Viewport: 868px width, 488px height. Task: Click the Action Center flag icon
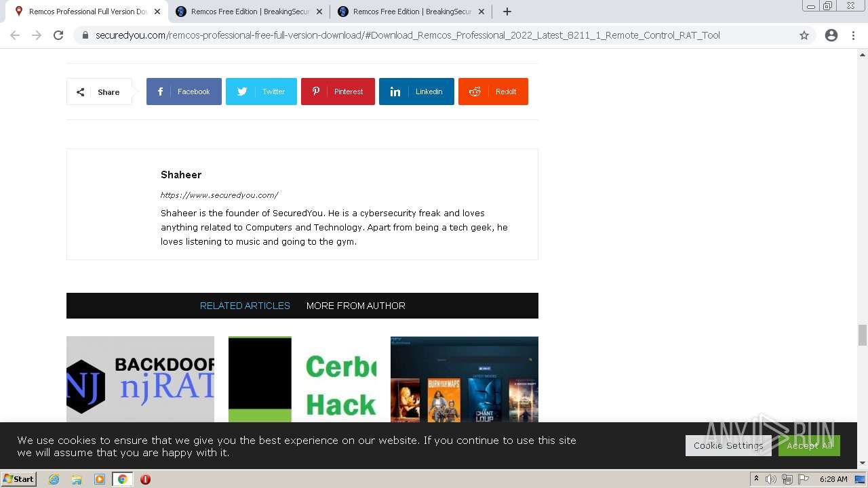pos(804,479)
